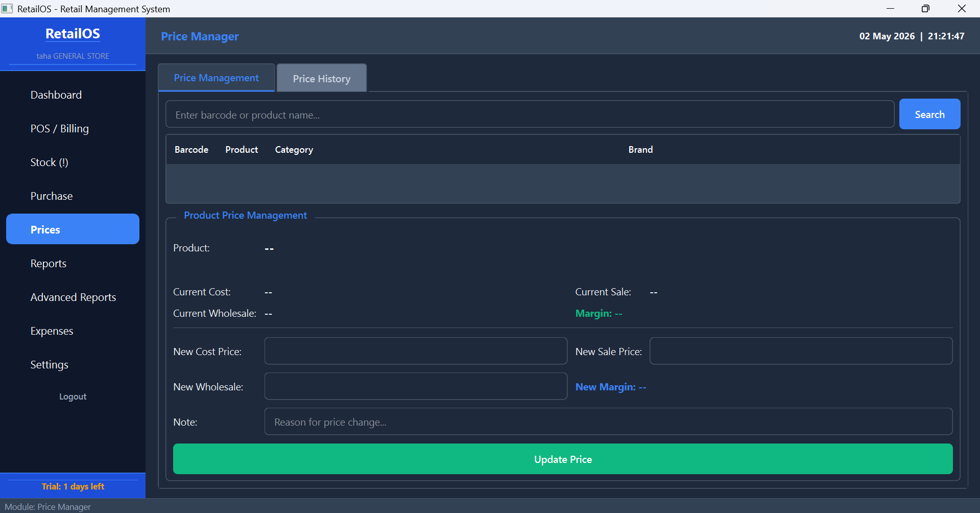Click 'Module: Price Manager' in status bar
The image size is (980, 513).
(x=48, y=506)
